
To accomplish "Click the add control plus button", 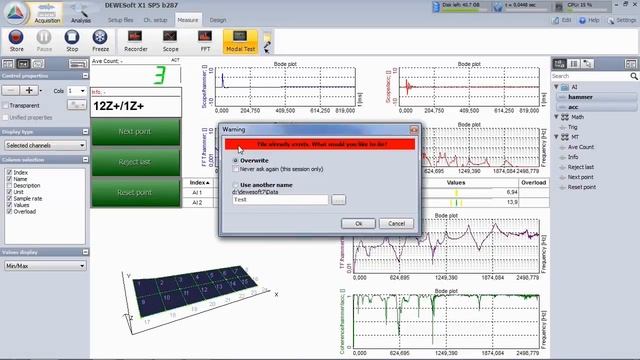I will tap(29, 90).
